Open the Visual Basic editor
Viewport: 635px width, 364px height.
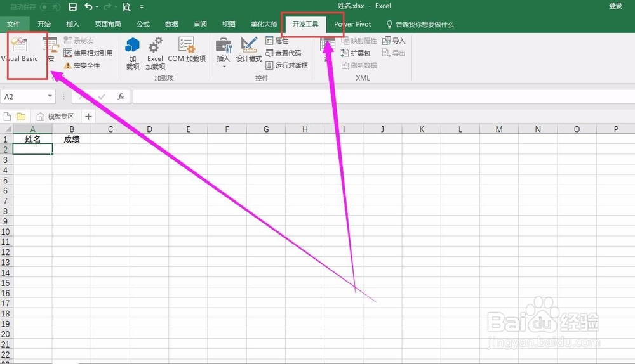pyautogui.click(x=20, y=49)
